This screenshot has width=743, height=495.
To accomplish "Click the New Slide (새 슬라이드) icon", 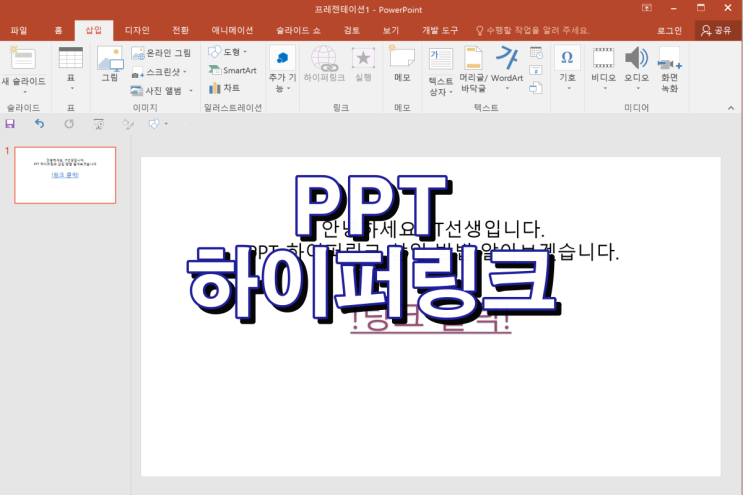I will tap(22, 58).
